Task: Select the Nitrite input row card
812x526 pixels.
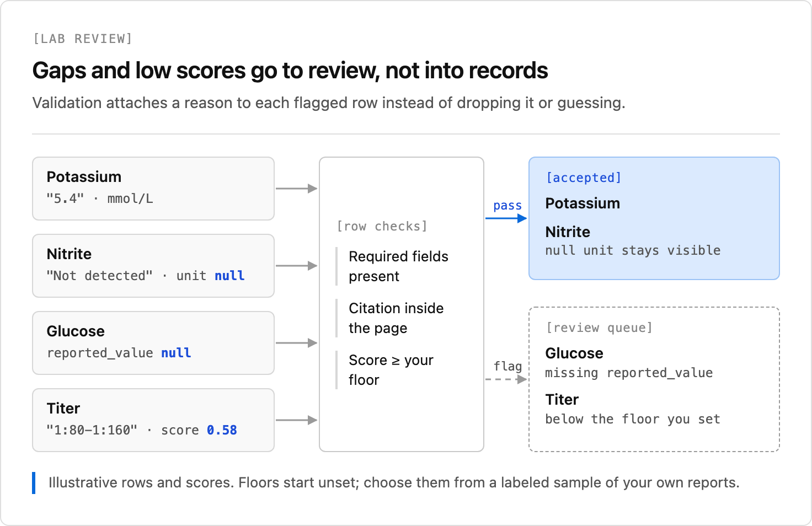Action: tap(153, 266)
